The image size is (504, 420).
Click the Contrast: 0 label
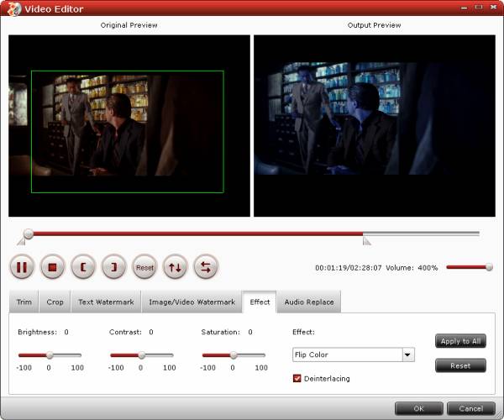coord(131,332)
